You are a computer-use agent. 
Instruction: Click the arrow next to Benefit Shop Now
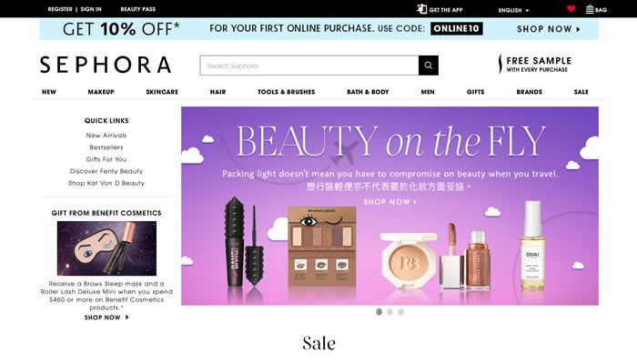127,318
